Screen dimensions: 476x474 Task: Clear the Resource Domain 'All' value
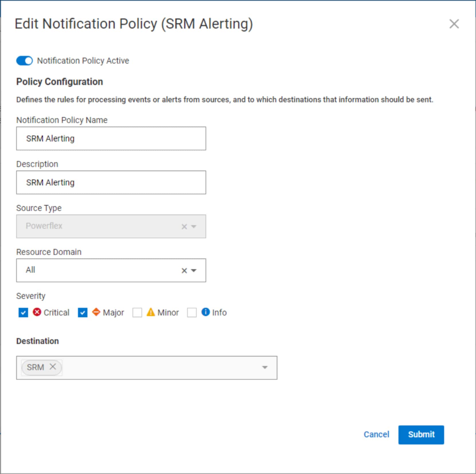[x=184, y=271]
